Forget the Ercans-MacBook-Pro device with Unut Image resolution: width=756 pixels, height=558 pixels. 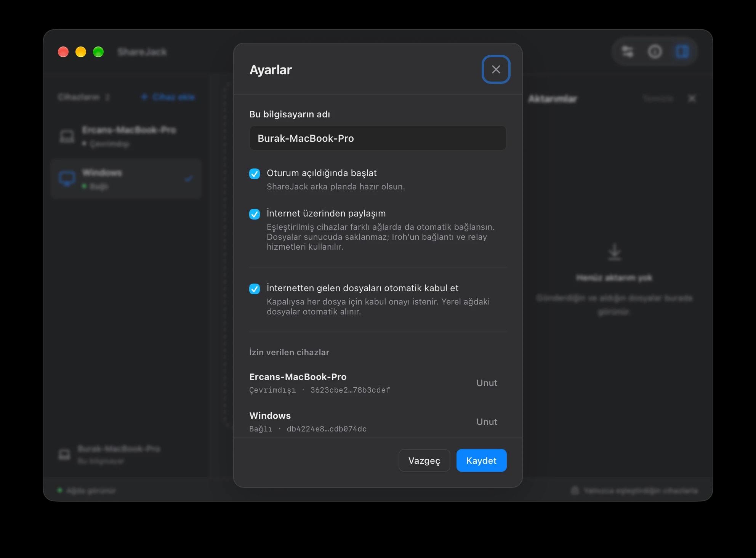coord(487,383)
